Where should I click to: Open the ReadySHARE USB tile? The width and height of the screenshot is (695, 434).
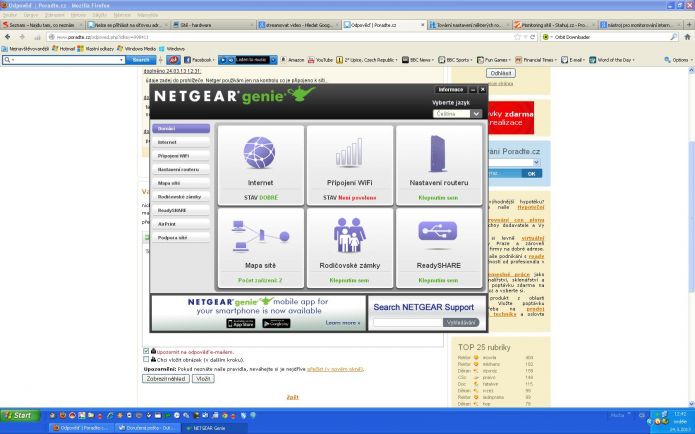click(439, 248)
